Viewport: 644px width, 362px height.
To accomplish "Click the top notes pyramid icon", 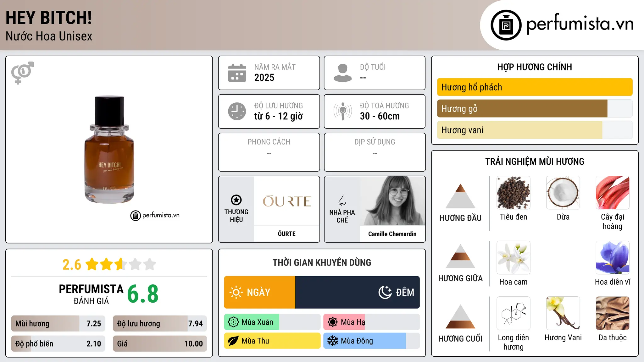I will point(460,196).
